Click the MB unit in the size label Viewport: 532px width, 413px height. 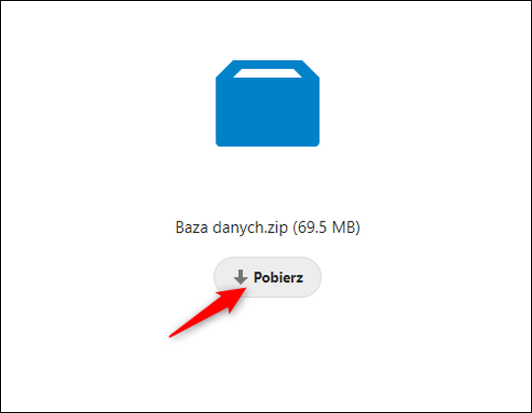(343, 227)
